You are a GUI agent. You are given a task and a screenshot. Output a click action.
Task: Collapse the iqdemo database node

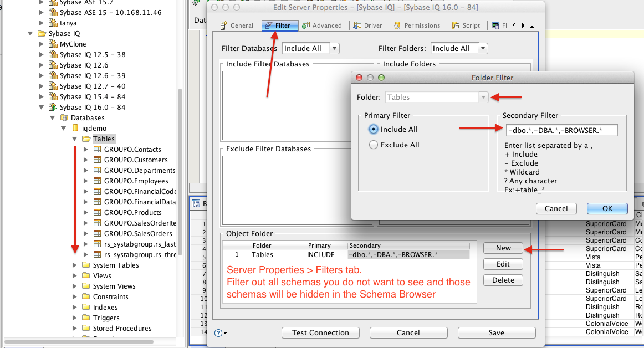pos(64,128)
